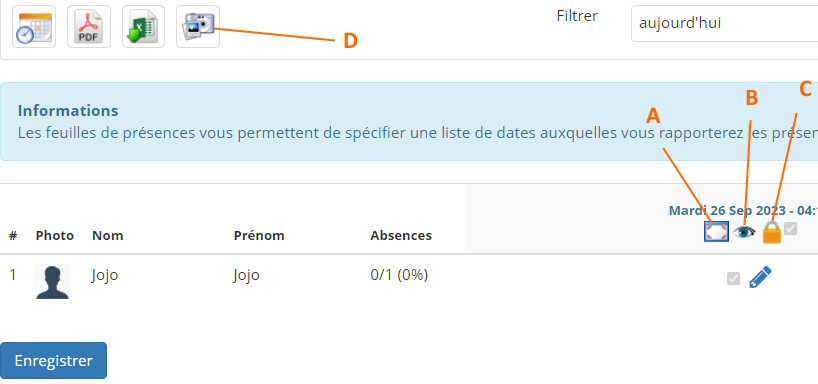Viewport: 818px width, 384px height.
Task: Export attendance sheet as PDF
Action: [x=89, y=27]
